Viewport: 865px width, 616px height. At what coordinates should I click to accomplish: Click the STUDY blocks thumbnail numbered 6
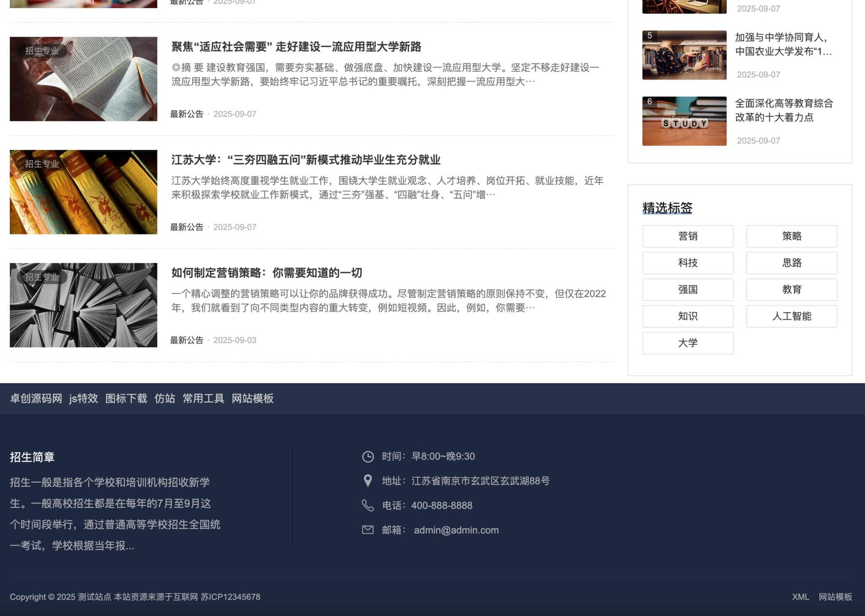[684, 121]
